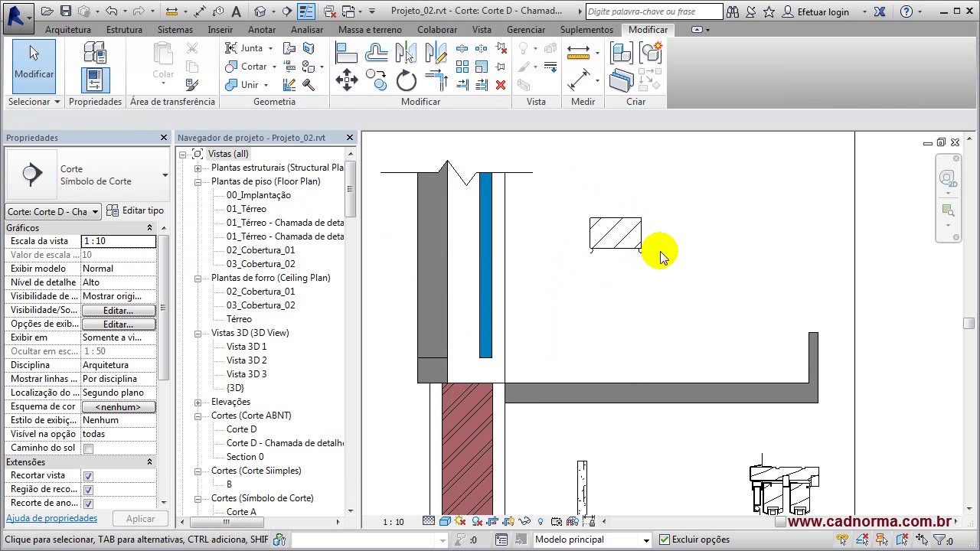Click the Thin Lines icon in quick access
Screen dimensions: 980x551
click(306, 11)
